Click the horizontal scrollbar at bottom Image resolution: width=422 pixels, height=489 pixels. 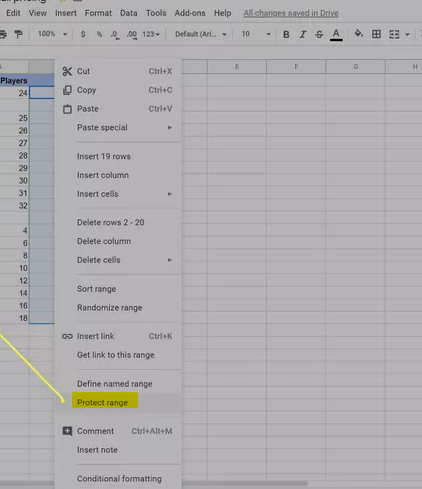(153, 483)
